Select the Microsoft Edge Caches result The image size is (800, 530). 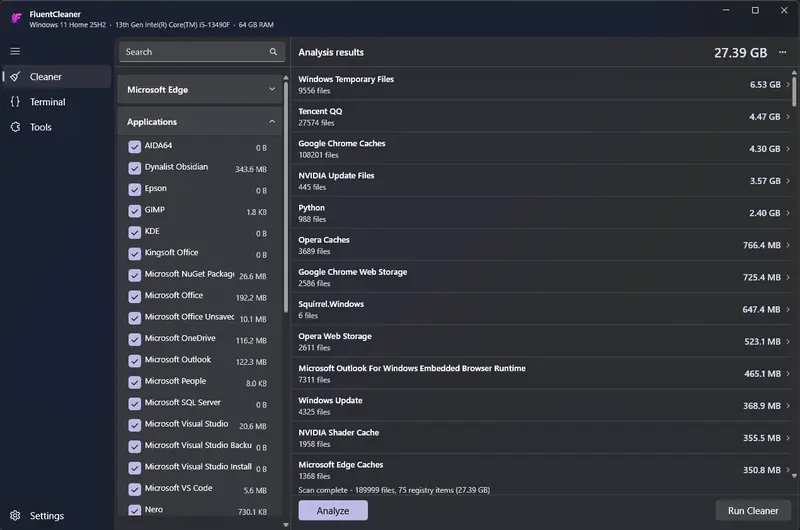point(543,470)
